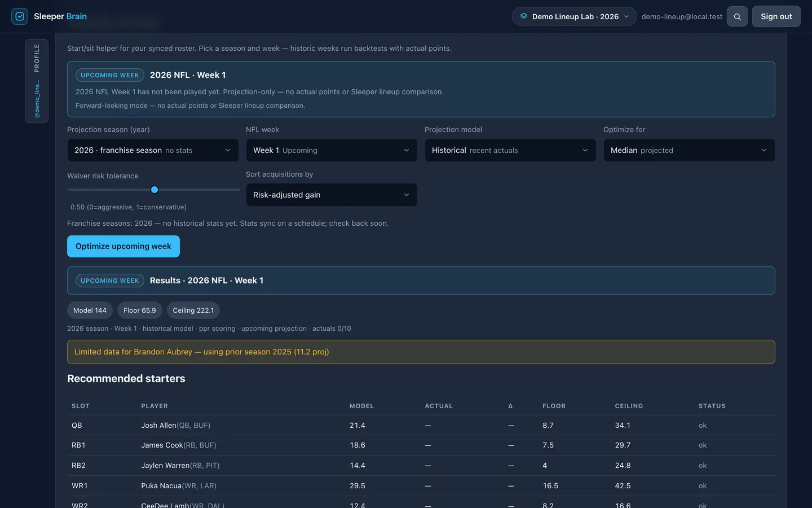Click the Ceiling 222.1 chip

(x=193, y=310)
